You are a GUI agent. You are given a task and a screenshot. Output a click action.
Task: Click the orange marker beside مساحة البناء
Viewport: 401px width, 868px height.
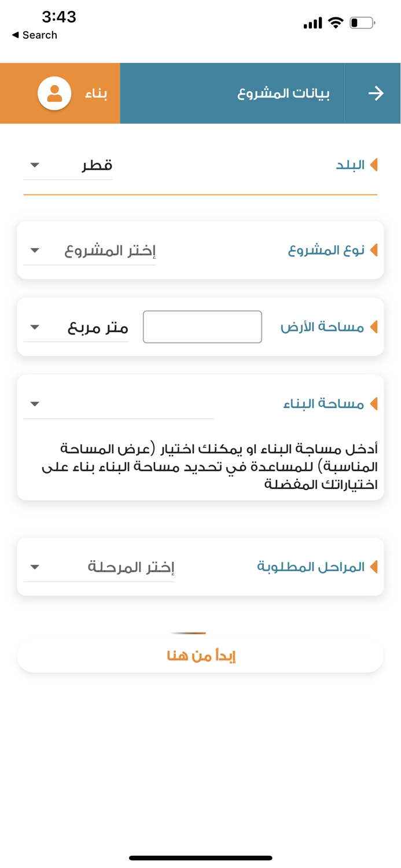pos(375,404)
